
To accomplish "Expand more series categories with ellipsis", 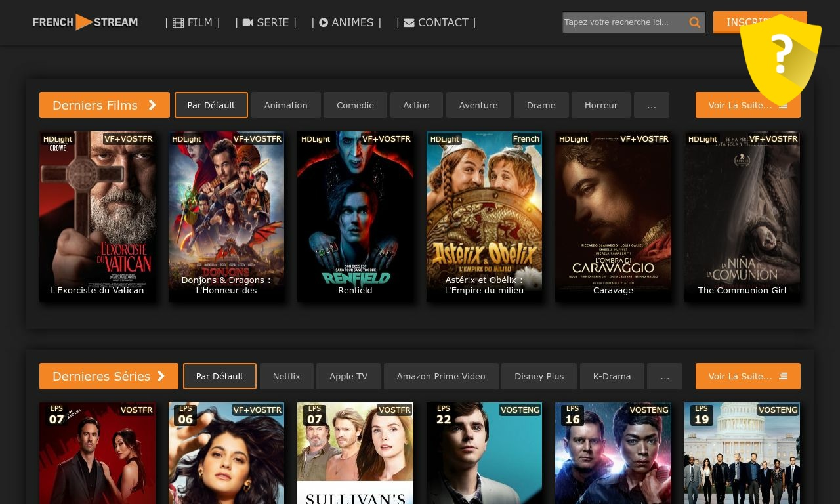I will click(664, 376).
